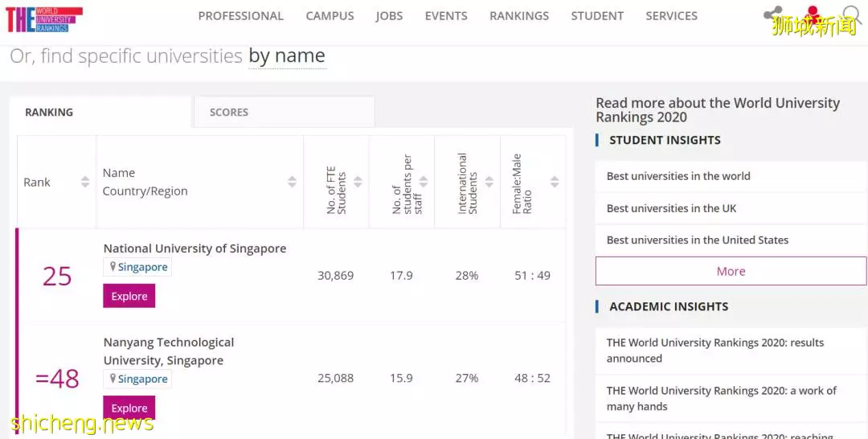Screen dimensions: 868x439
Task: Explore National University of Singapore
Action: click(x=129, y=296)
